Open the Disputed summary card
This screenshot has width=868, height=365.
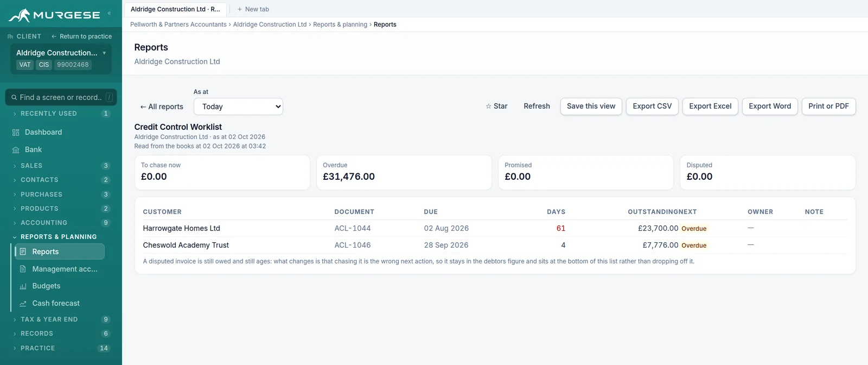[768, 173]
